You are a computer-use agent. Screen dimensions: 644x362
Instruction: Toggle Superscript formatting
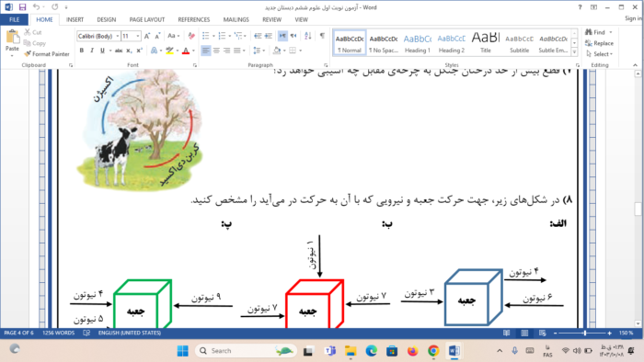[x=139, y=51]
